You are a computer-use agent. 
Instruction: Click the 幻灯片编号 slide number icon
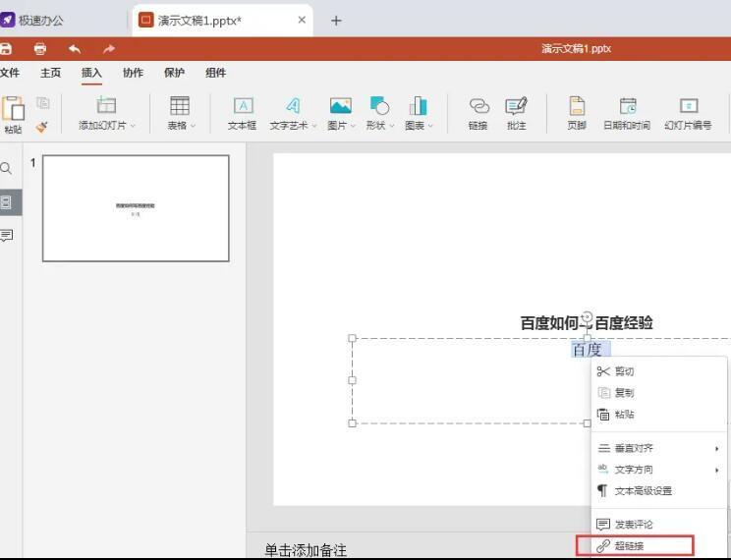688,113
